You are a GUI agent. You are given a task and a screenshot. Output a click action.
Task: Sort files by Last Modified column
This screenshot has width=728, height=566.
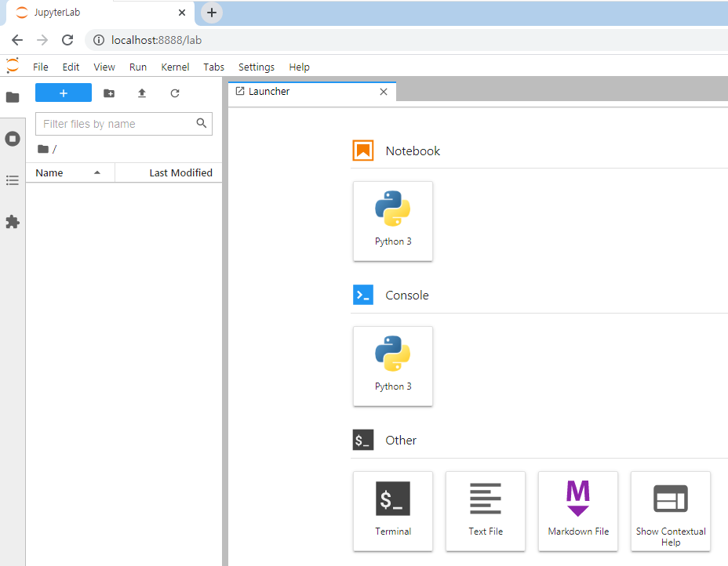tap(169, 172)
